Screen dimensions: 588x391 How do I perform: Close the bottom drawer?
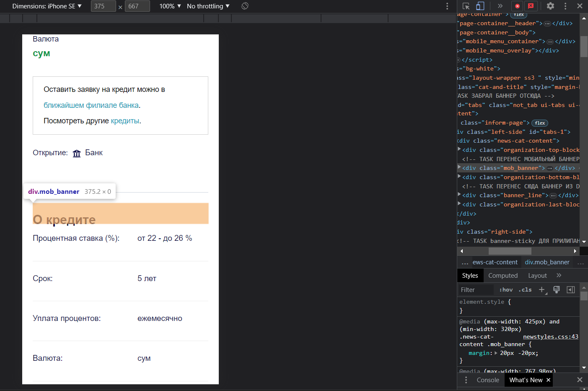[580, 380]
